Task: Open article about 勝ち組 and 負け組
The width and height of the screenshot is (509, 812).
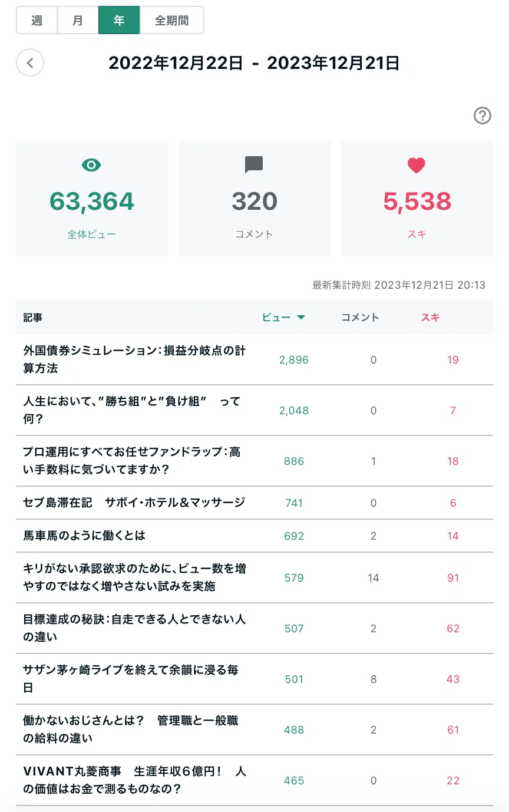Action: [132, 410]
